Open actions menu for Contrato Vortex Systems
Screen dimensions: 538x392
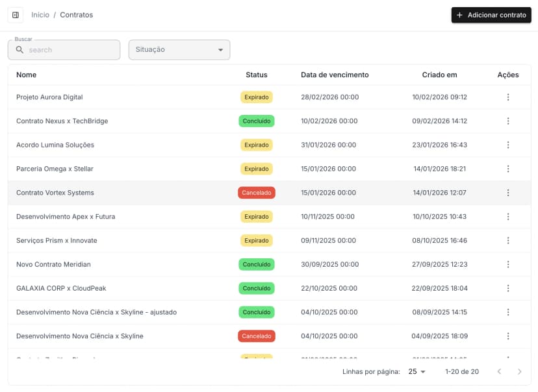(x=508, y=193)
